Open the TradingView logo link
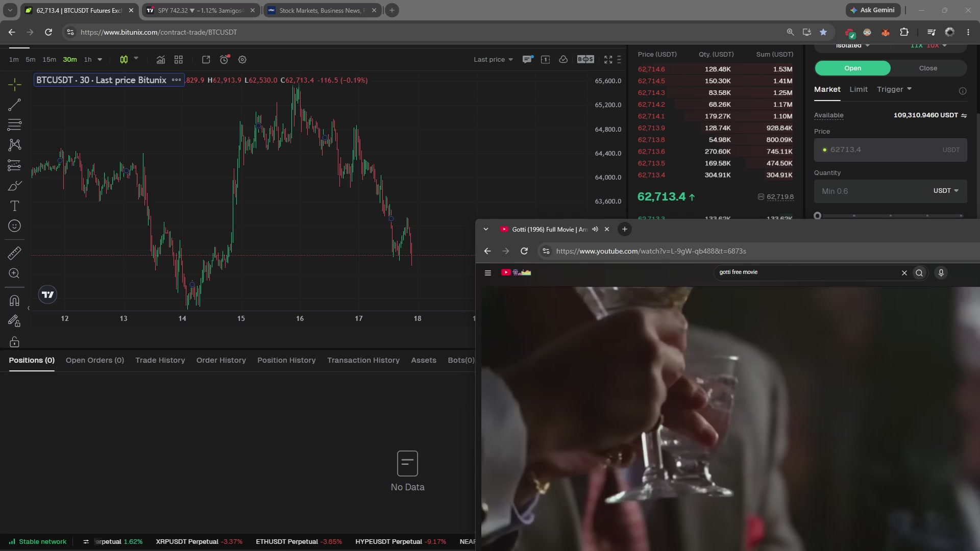The height and width of the screenshot is (551, 980). click(47, 294)
